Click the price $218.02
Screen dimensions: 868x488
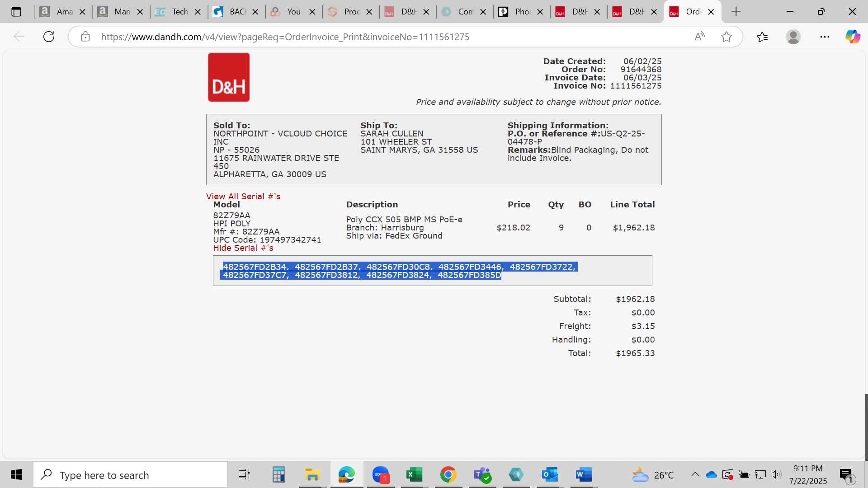tap(513, 227)
